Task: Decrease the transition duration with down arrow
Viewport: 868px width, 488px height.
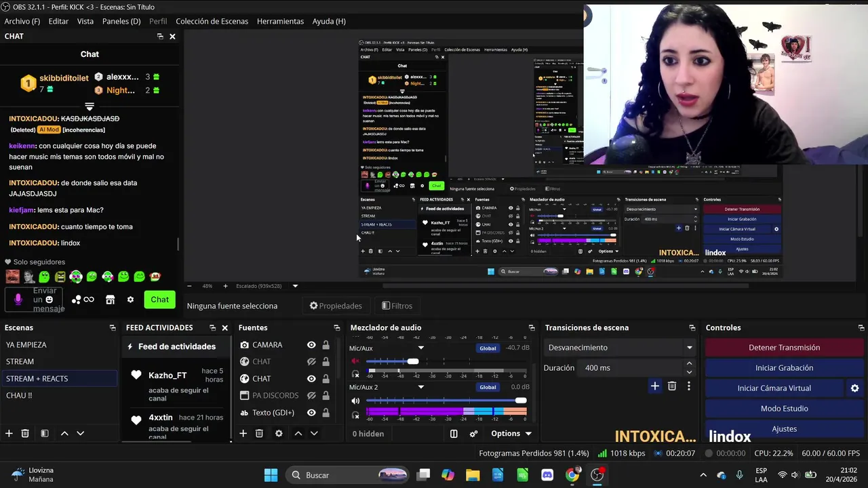Action: [x=689, y=372]
